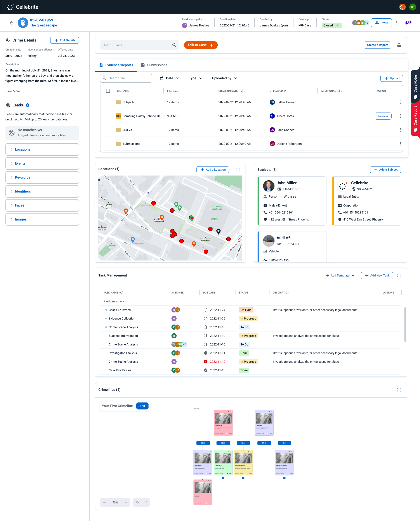420x521 pixels.
Task: Open the Case Notes side tab
Action: coord(415,86)
